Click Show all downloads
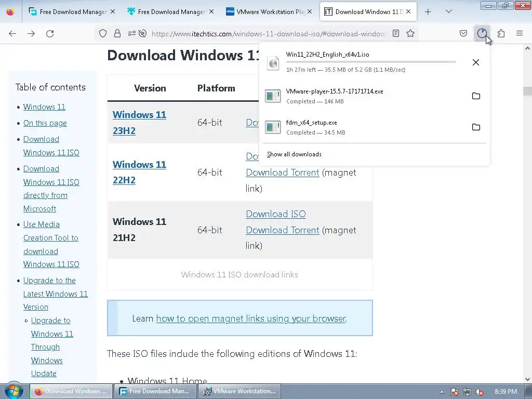532x399 pixels. (x=294, y=154)
